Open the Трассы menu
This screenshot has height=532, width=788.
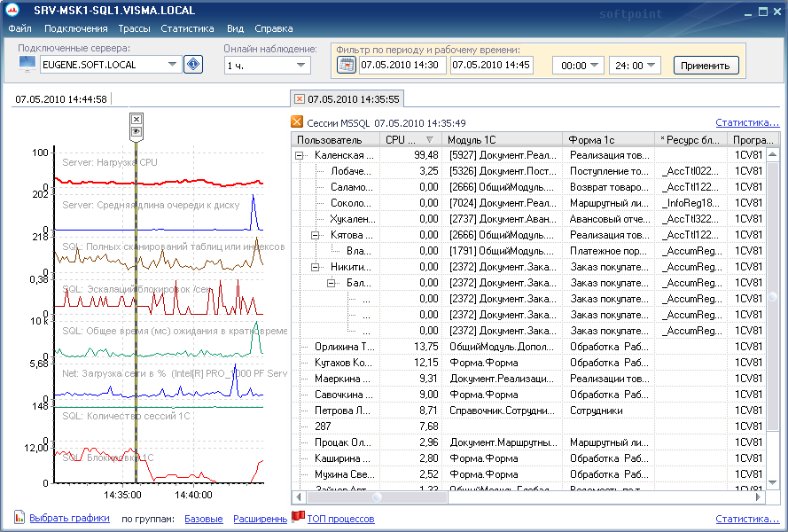[x=134, y=28]
